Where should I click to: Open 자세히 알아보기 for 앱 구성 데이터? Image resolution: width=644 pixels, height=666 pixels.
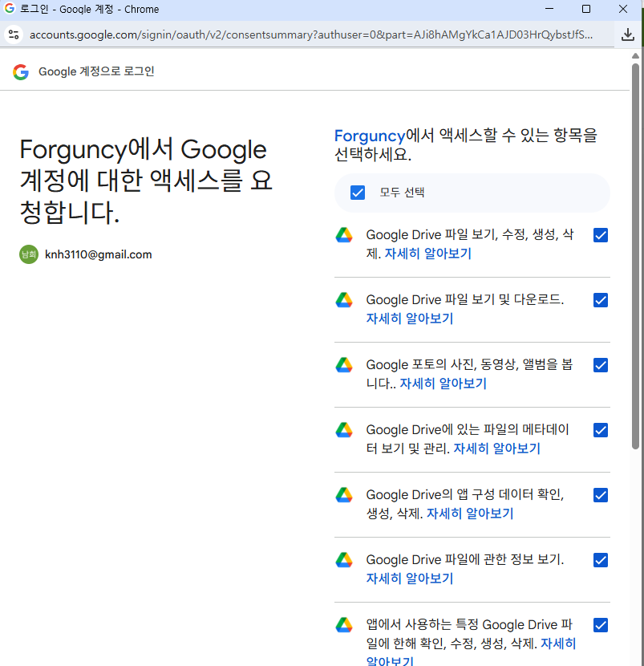[x=470, y=513]
